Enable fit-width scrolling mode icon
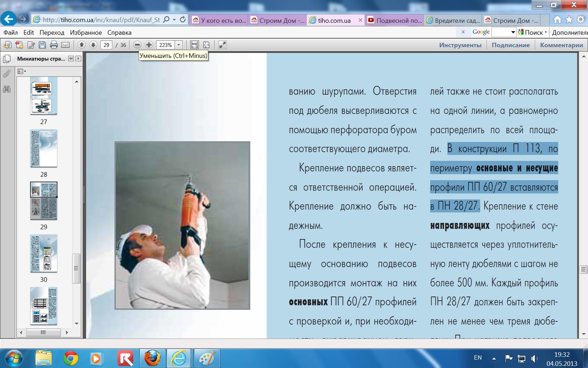588x368 pixels. 194,45
